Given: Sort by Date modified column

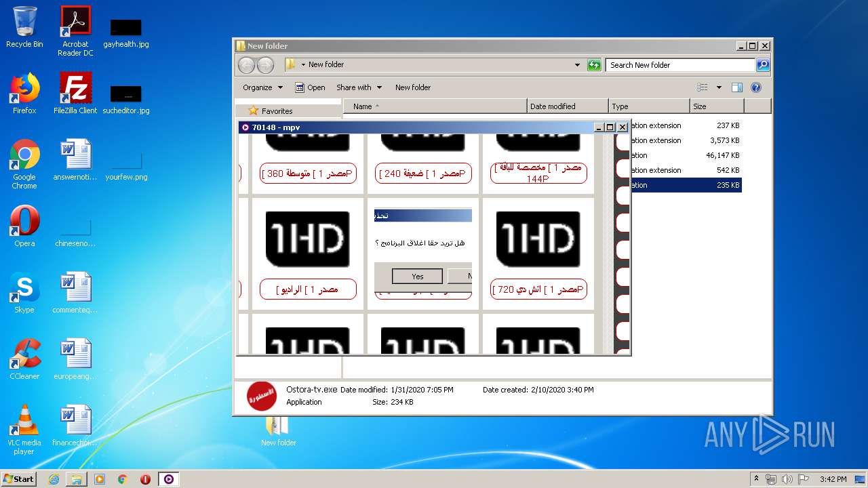Looking at the screenshot, I should click(568, 106).
